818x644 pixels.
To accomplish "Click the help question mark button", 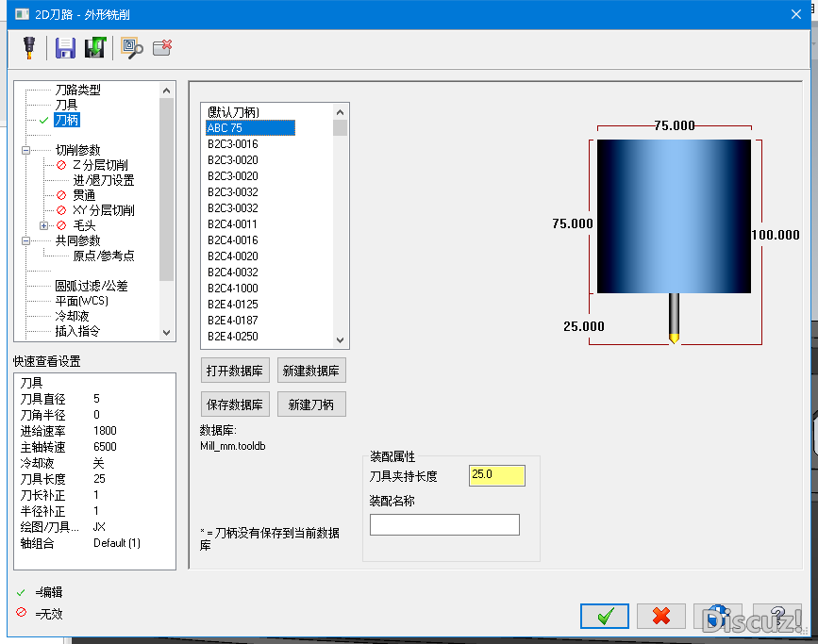I will (x=777, y=617).
